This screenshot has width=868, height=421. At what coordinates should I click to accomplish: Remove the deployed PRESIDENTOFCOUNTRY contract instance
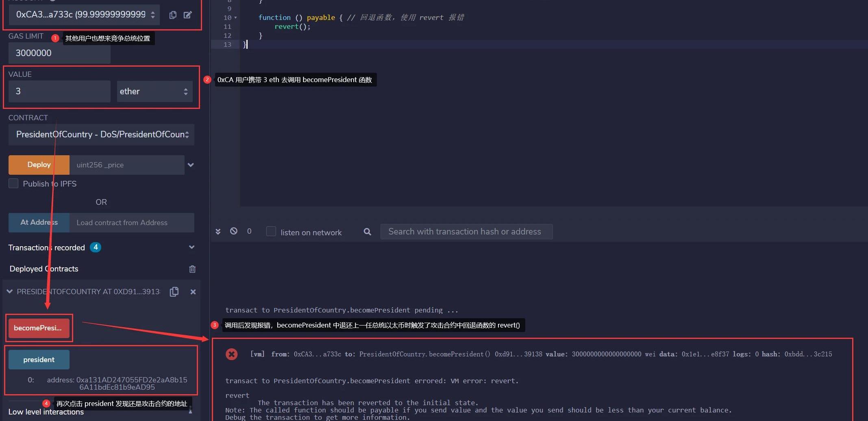(x=193, y=292)
